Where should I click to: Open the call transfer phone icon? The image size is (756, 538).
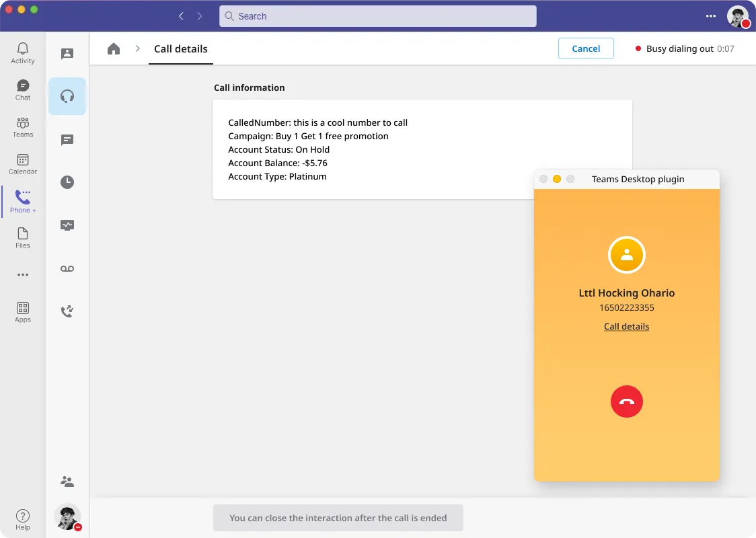67,311
